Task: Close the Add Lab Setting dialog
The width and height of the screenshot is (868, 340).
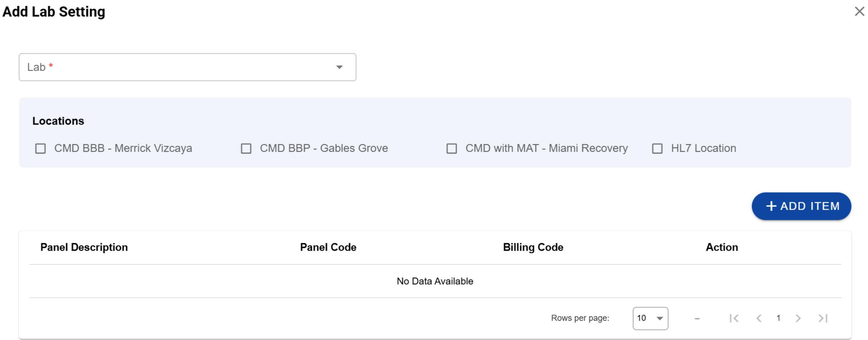Action: pyautogui.click(x=859, y=11)
